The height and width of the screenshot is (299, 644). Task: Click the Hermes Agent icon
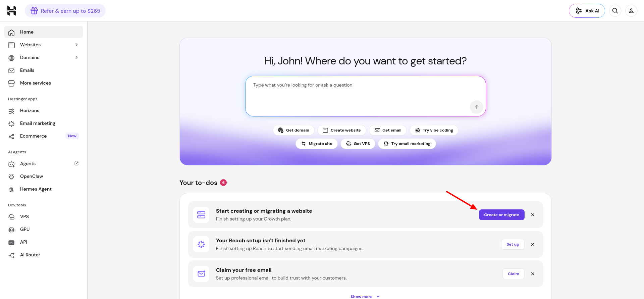pyautogui.click(x=11, y=189)
